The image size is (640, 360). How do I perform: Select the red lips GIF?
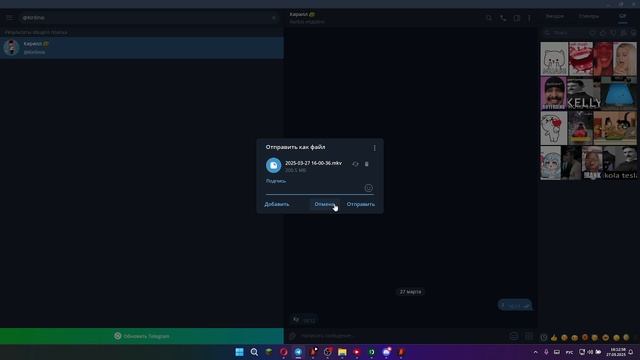pyautogui.click(x=580, y=58)
